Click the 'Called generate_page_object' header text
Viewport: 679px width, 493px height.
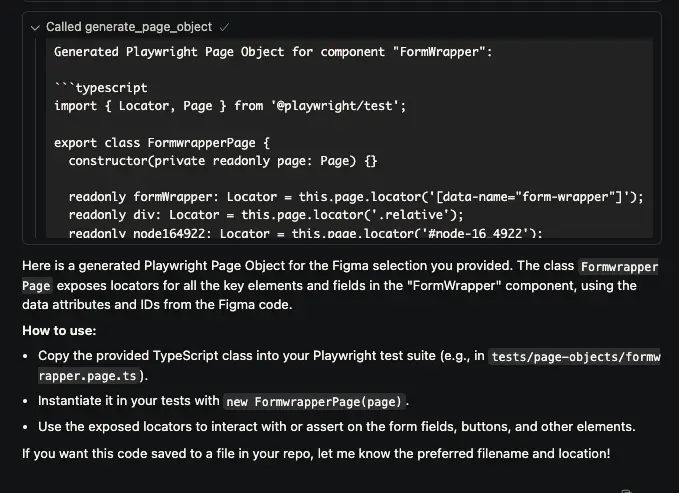129,27
